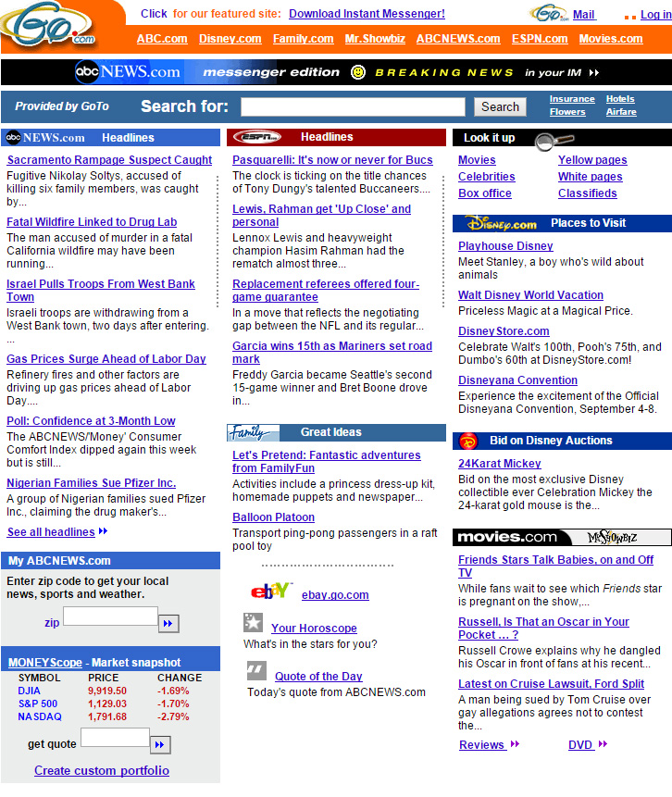
Task: Click the Go.com logo at top left
Action: point(49,25)
